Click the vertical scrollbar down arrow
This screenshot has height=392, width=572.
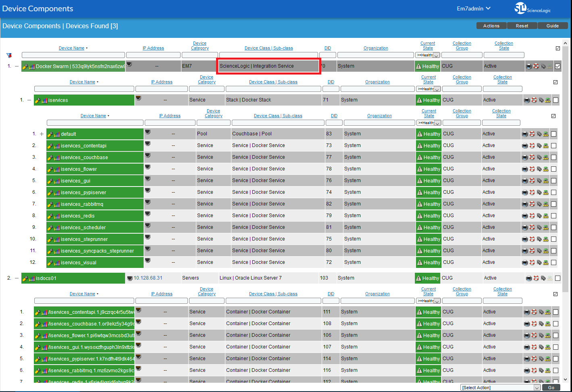[x=565, y=380]
